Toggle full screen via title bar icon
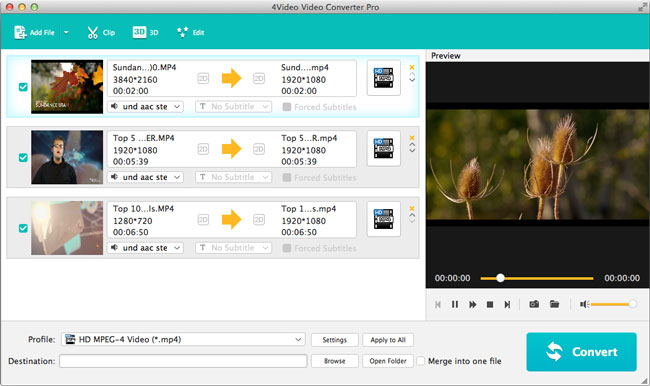This screenshot has width=650, height=386. [642, 7]
